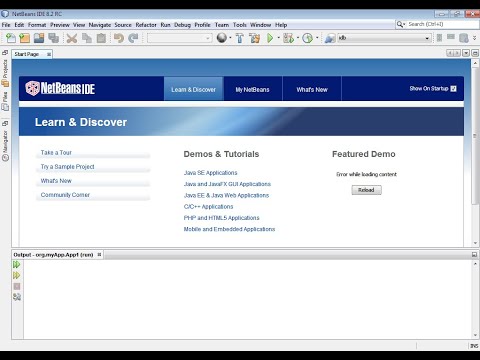Open the Refactor menu

146,25
